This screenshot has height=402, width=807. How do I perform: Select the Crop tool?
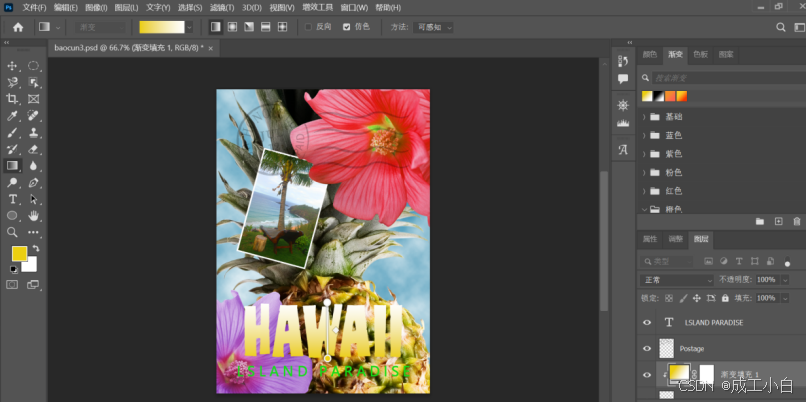click(12, 99)
